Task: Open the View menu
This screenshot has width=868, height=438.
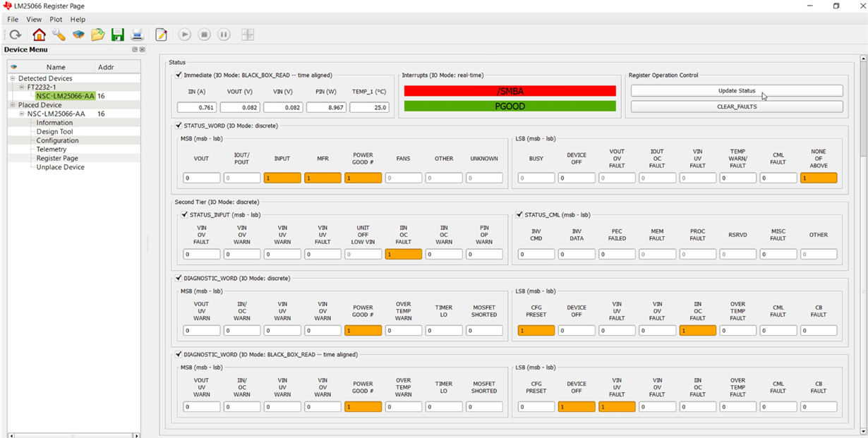Action: 34,19
